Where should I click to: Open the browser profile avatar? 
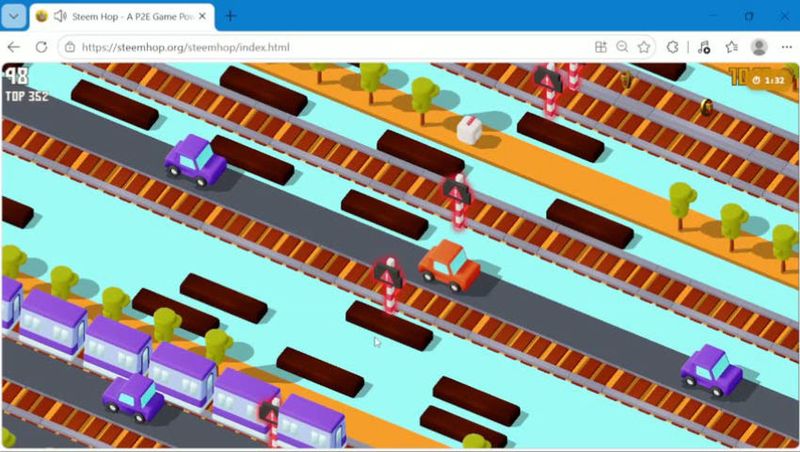[759, 47]
